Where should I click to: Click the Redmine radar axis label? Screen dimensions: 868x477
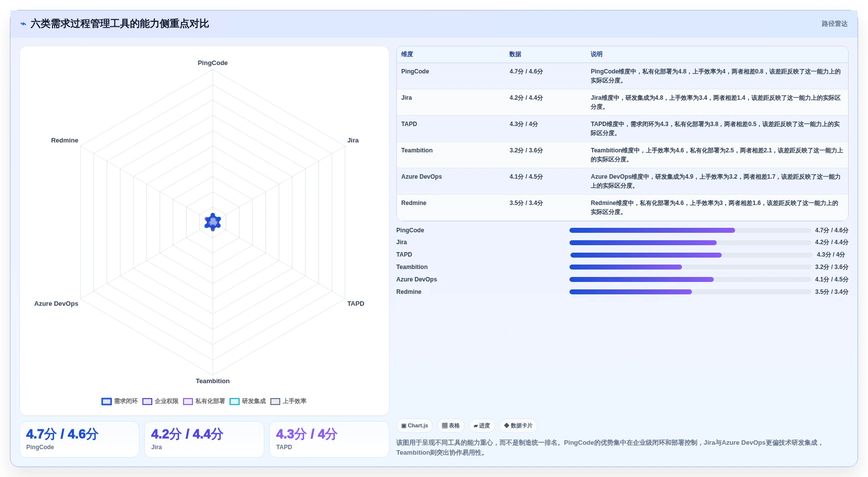click(64, 140)
